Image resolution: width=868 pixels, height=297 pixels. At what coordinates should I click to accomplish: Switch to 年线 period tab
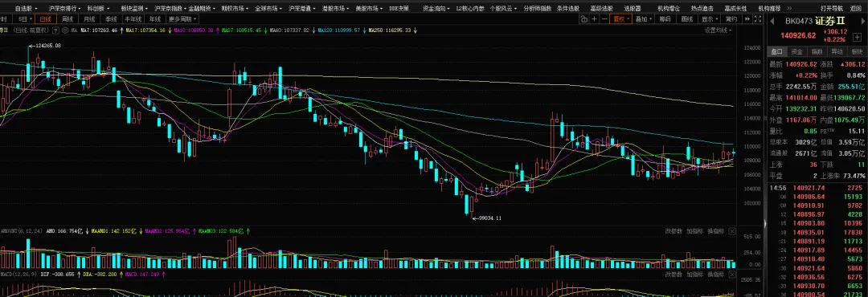[x=155, y=18]
